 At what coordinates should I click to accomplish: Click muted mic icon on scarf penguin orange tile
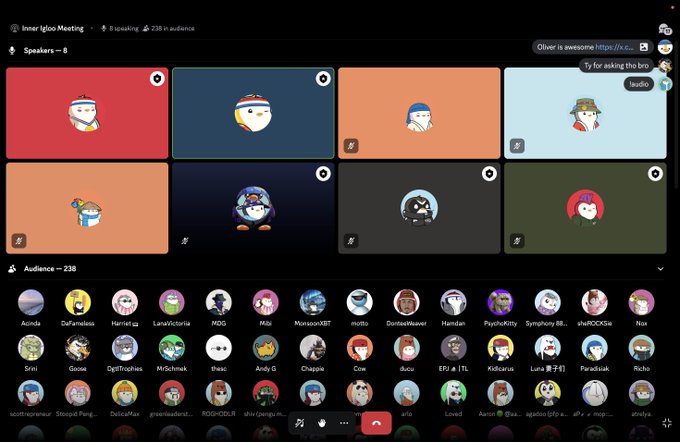point(19,241)
